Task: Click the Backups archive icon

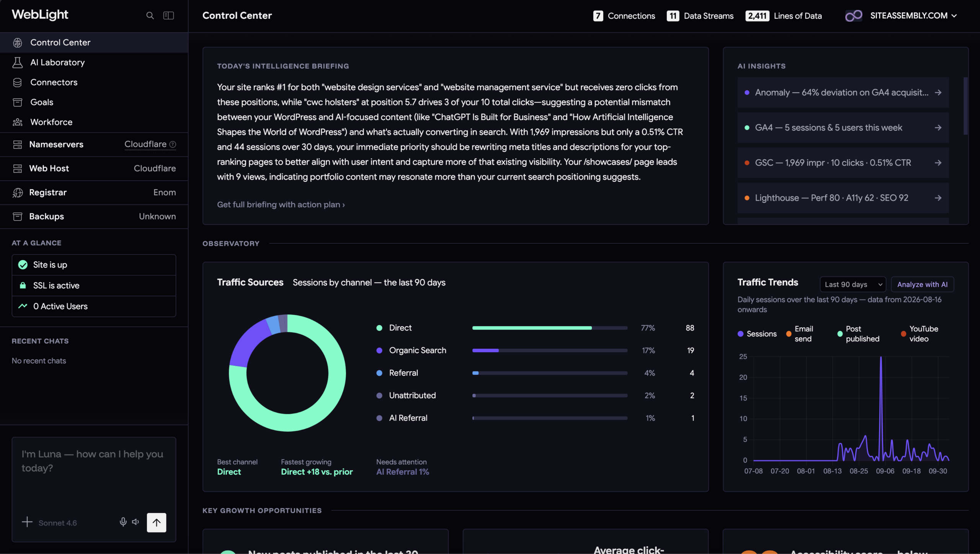Action: (18, 217)
